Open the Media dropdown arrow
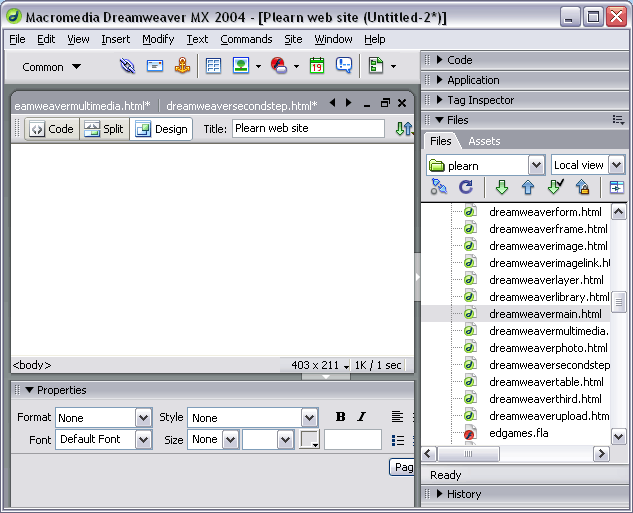 click(296, 67)
